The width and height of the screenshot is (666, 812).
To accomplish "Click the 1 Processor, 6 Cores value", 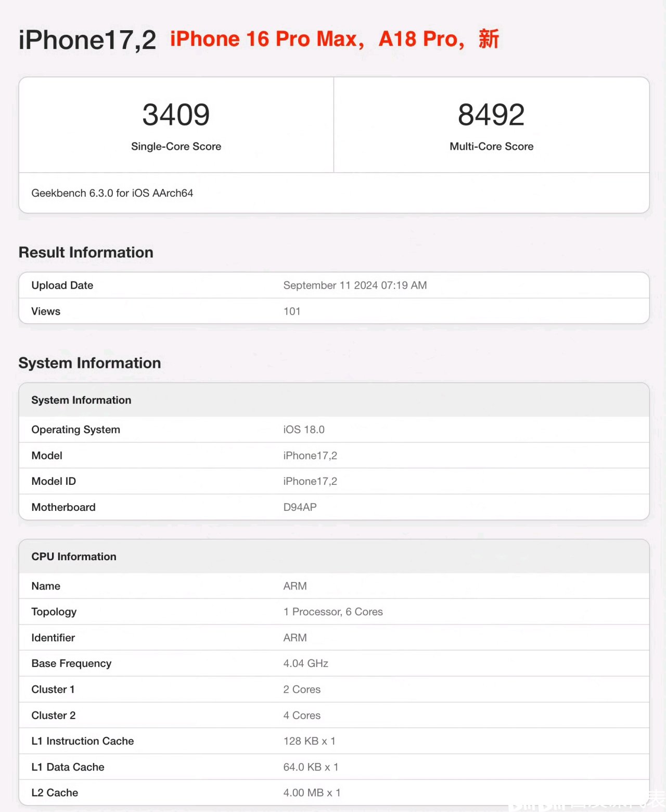I will 333,612.
